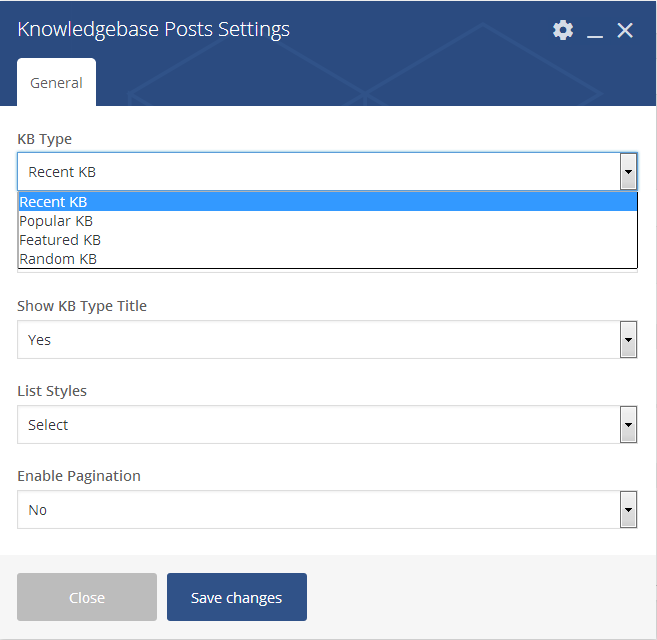
Task: Click the arrow beside the Yes value
Action: [x=628, y=339]
